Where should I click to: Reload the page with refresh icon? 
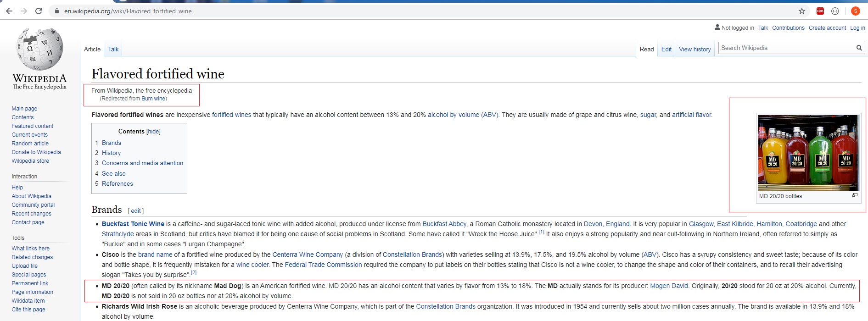point(39,11)
